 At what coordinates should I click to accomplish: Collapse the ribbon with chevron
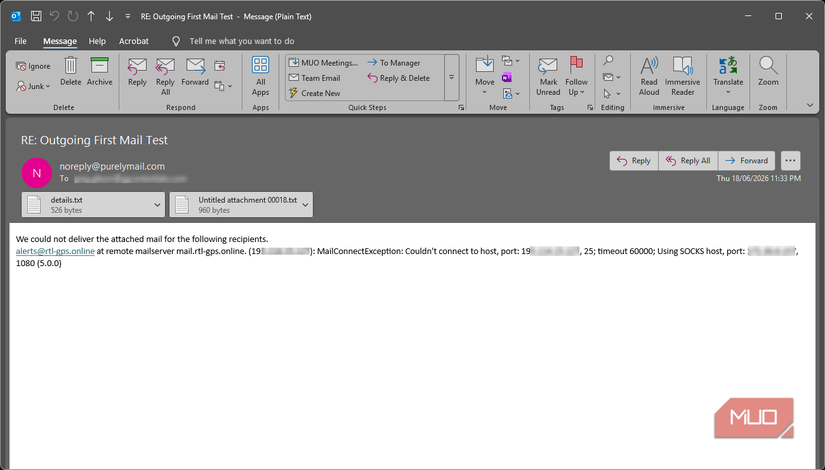pos(810,105)
